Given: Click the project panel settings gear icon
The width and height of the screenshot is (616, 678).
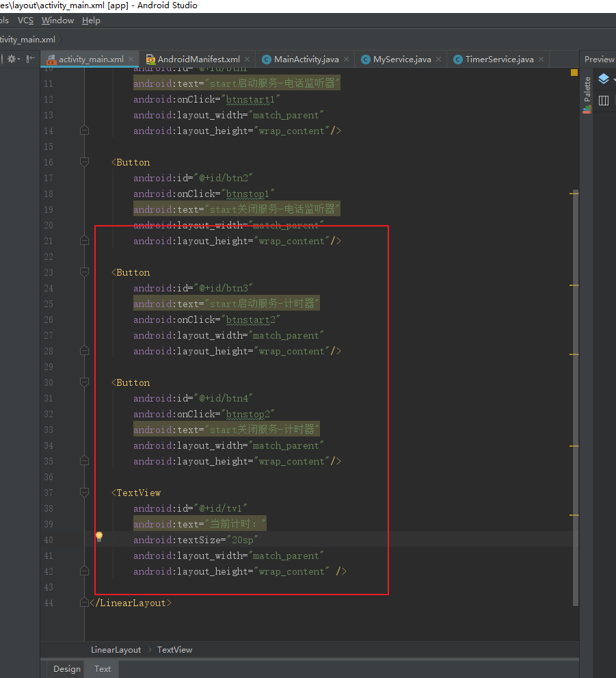Looking at the screenshot, I should click(12, 60).
